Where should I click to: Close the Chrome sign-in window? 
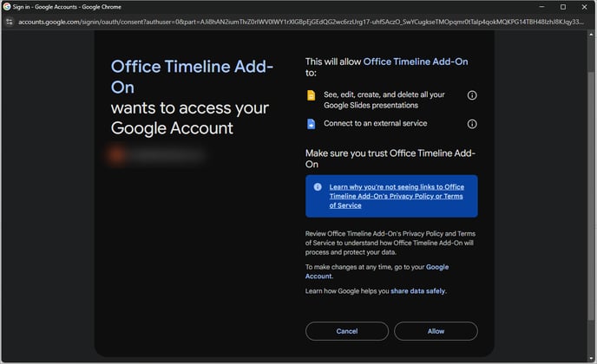point(584,7)
